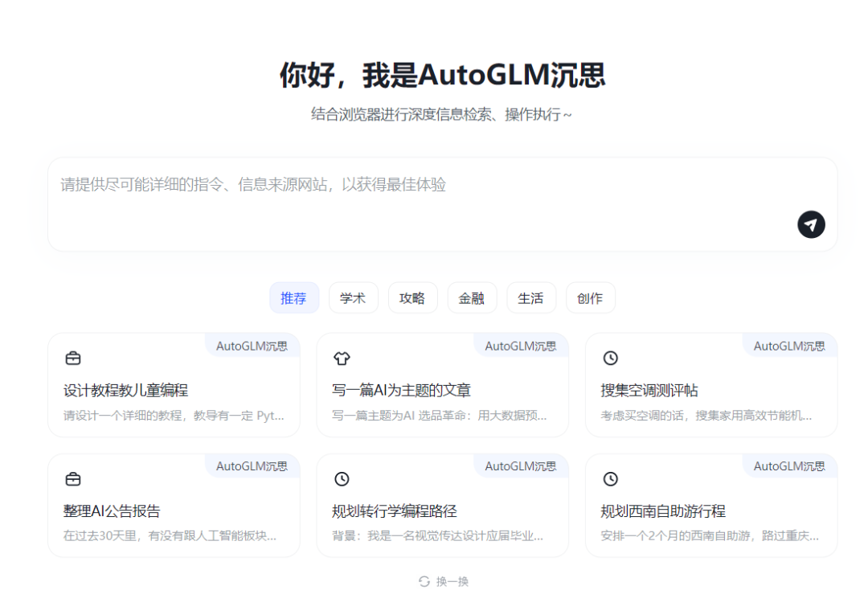The height and width of the screenshot is (615, 868).
Task: Click the clock icon on 规划转行学编程路径 card
Action: tap(342, 479)
